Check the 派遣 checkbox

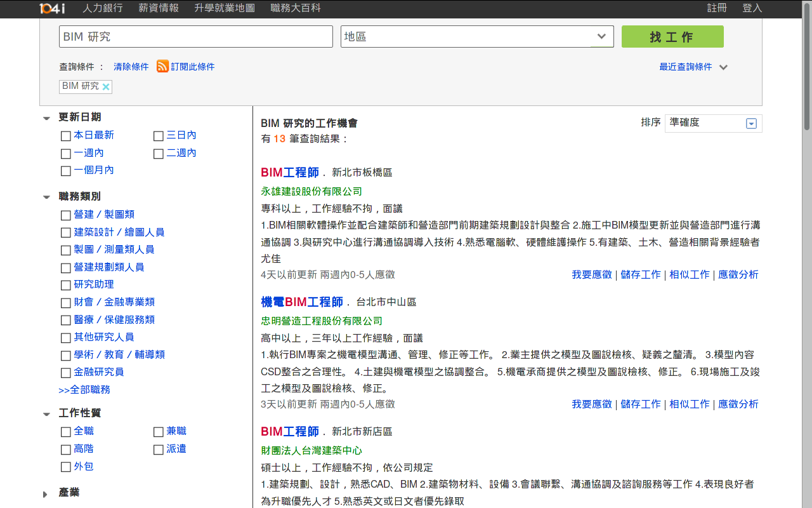coord(159,450)
